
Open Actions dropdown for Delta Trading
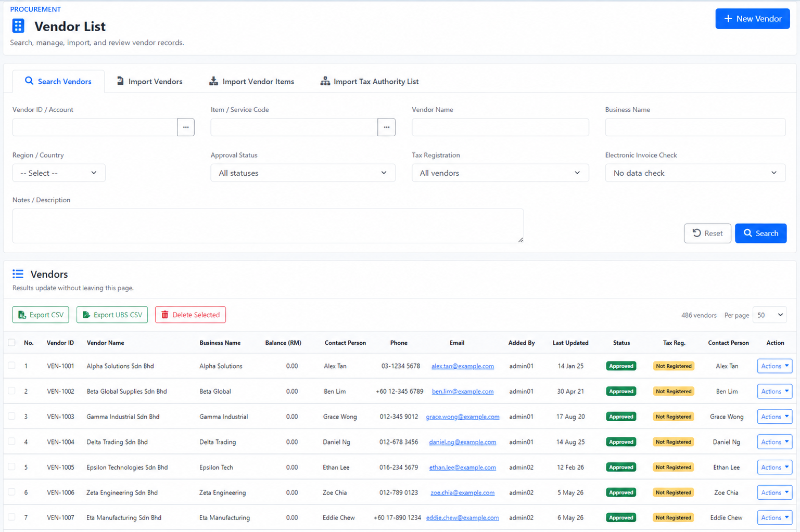(x=774, y=442)
